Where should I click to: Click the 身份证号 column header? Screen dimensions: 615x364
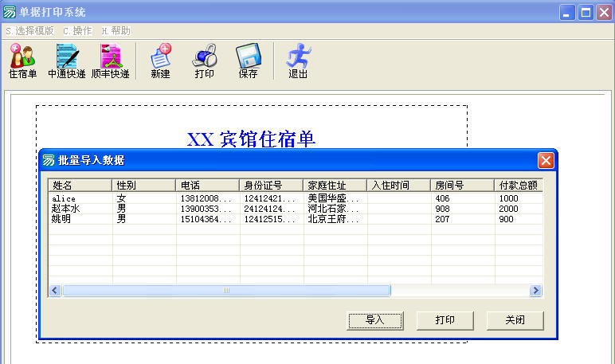tap(271, 185)
